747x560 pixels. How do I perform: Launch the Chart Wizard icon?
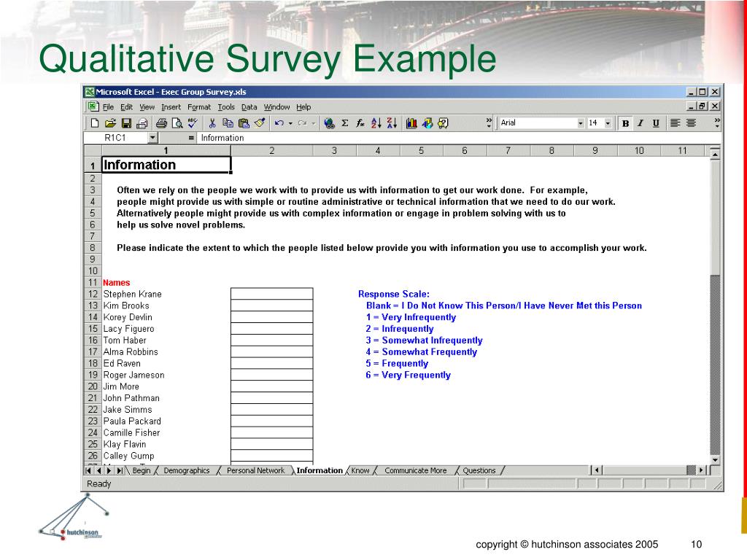411,123
